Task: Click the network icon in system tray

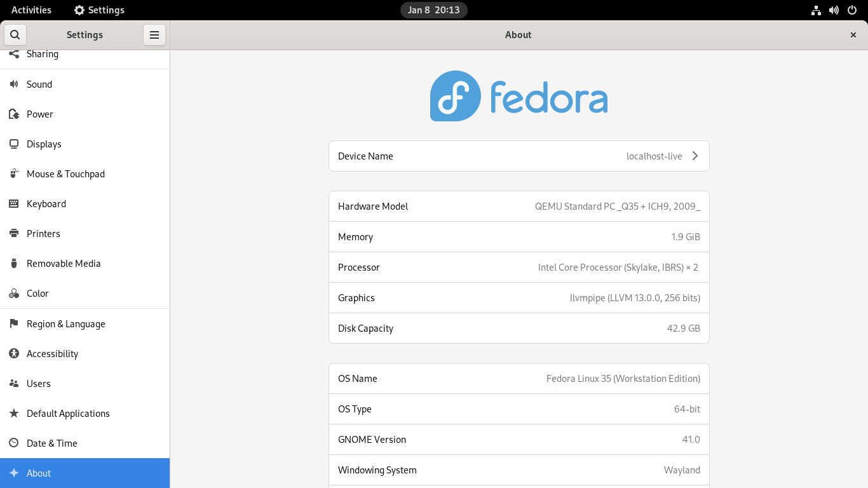Action: point(817,10)
